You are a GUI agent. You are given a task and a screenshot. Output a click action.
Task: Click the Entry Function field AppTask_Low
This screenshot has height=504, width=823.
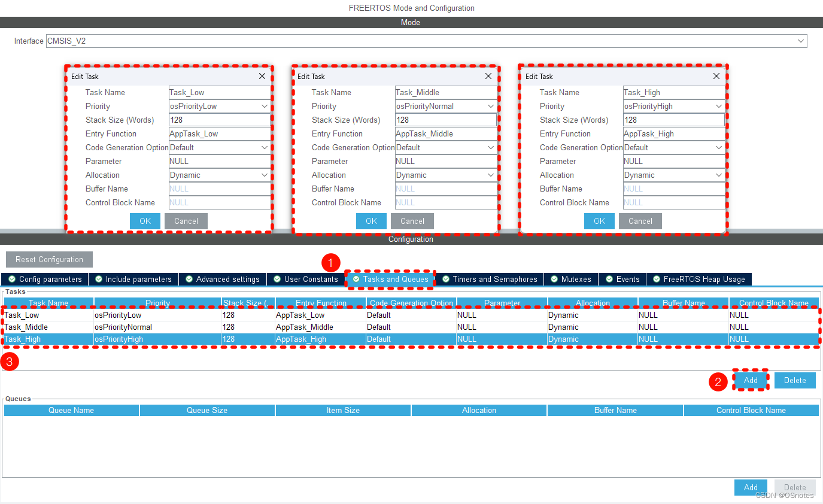(x=220, y=133)
